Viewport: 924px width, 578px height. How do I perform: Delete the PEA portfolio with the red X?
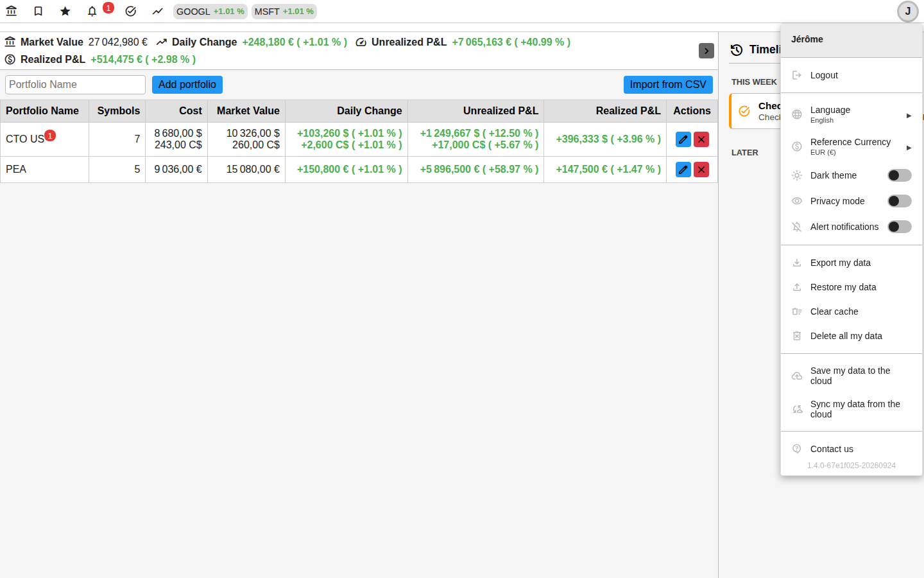click(x=701, y=170)
